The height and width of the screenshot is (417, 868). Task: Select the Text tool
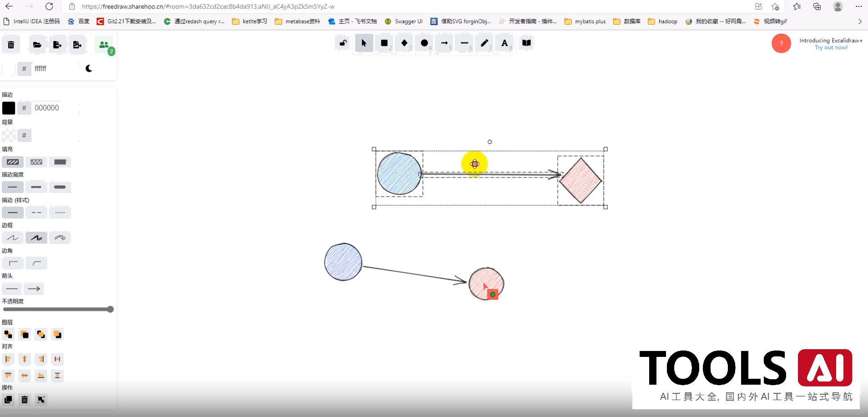[505, 43]
